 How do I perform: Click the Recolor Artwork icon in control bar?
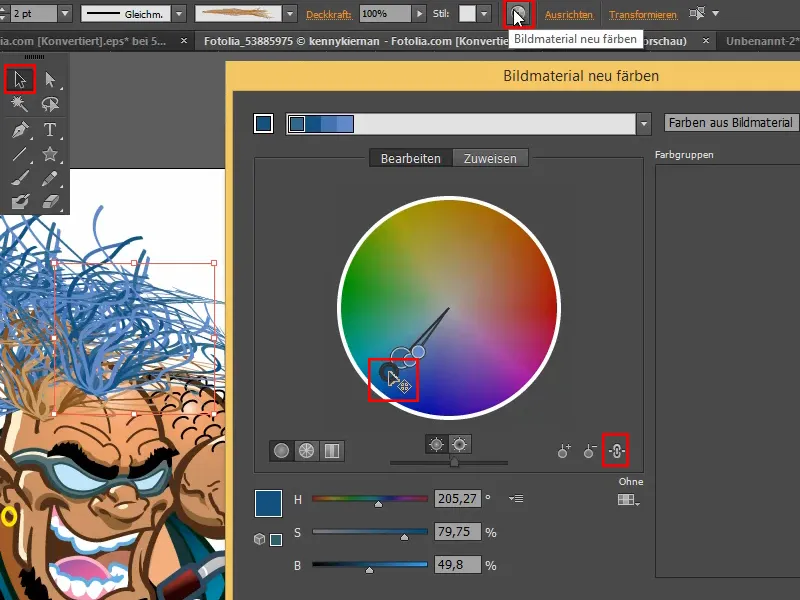(x=519, y=14)
